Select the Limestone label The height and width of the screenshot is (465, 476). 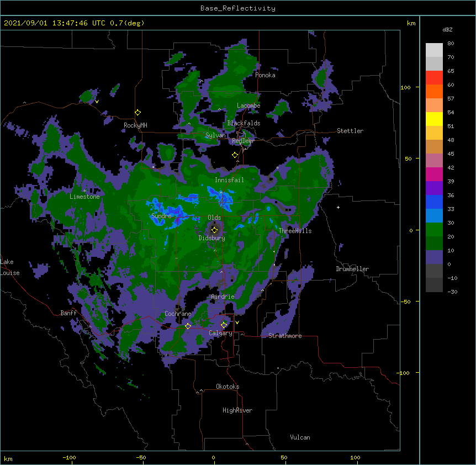pyautogui.click(x=84, y=197)
